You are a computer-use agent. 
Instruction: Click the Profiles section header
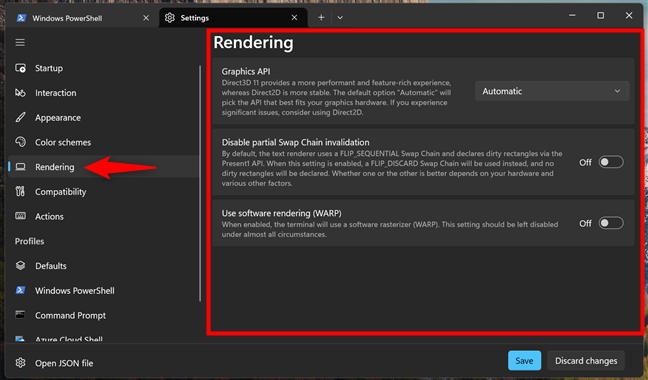(29, 241)
